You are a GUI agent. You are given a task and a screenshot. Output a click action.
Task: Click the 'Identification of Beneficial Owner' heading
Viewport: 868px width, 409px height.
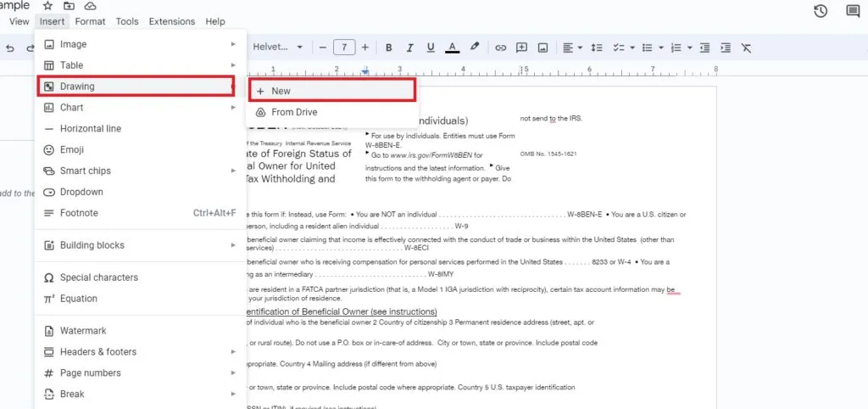[x=341, y=311]
